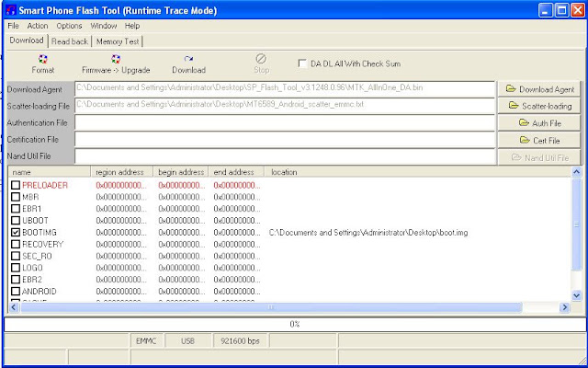Image resolution: width=588 pixels, height=368 pixels.
Task: Select the RECOVERY partition name
Action: pyautogui.click(x=43, y=245)
